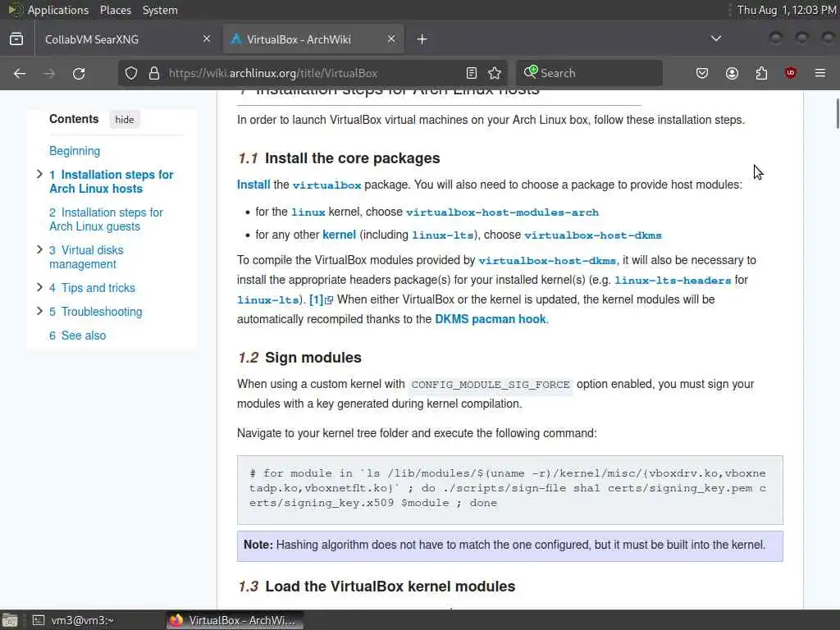Expand the Troubleshooting section
The width and height of the screenshot is (840, 630).
(39, 311)
